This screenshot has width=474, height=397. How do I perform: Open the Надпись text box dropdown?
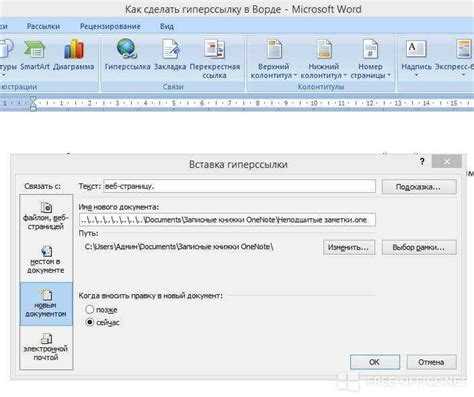coord(416,59)
